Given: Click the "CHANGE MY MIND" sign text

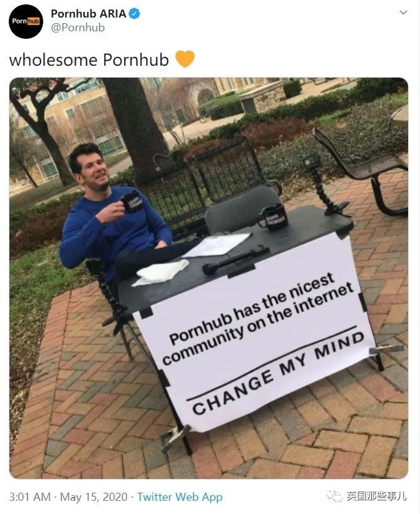Looking at the screenshot, I should pyautogui.click(x=278, y=373).
